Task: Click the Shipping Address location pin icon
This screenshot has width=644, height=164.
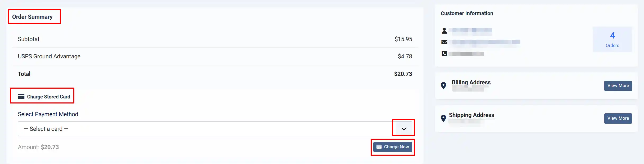Action: pyautogui.click(x=443, y=118)
